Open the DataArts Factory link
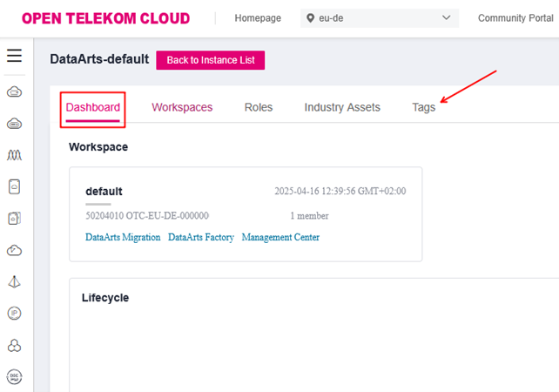 [x=201, y=237]
